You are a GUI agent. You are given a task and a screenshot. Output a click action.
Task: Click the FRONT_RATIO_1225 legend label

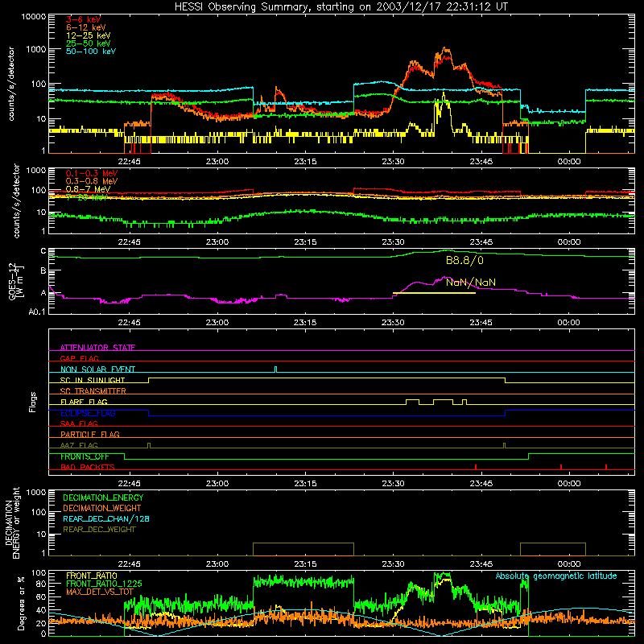click(104, 584)
